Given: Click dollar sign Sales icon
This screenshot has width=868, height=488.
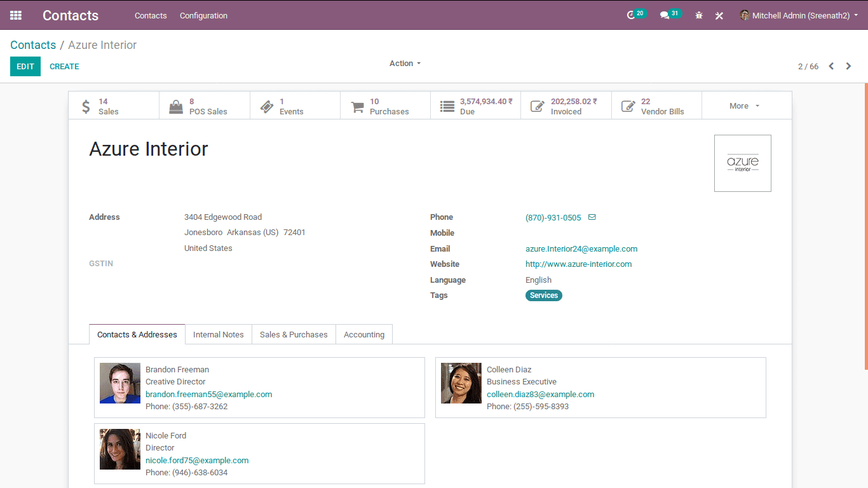Looking at the screenshot, I should pyautogui.click(x=86, y=106).
